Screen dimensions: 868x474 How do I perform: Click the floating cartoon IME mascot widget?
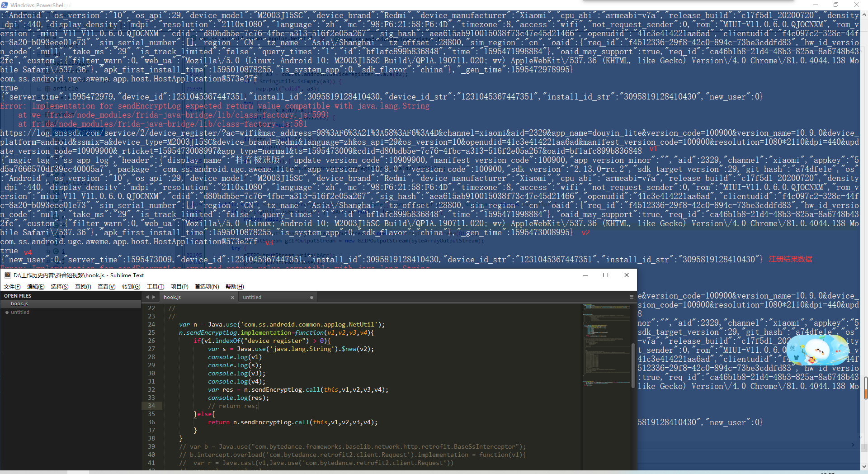click(817, 350)
